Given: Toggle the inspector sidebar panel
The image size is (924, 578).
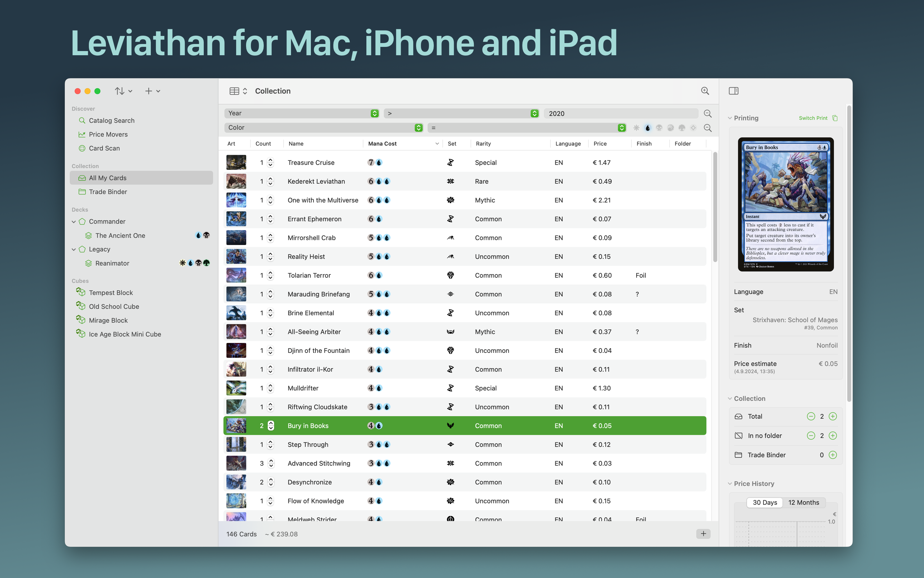Looking at the screenshot, I should tap(733, 91).
